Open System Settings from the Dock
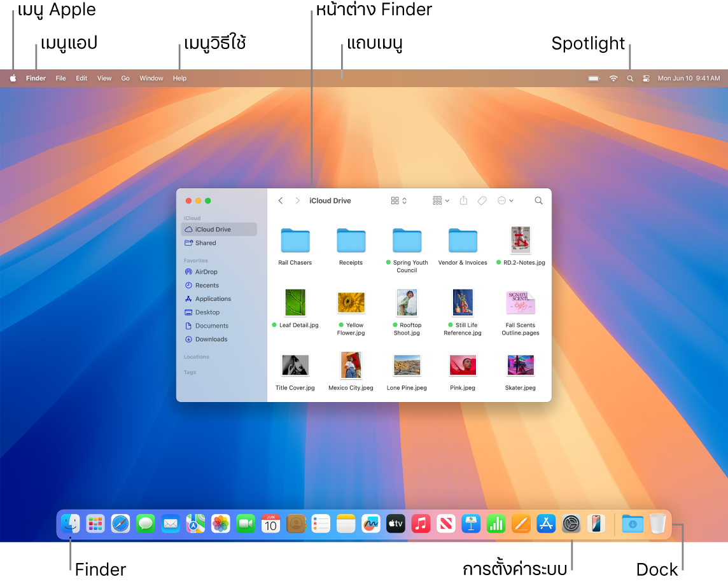Viewport: 728px width, 584px height. pos(571,524)
